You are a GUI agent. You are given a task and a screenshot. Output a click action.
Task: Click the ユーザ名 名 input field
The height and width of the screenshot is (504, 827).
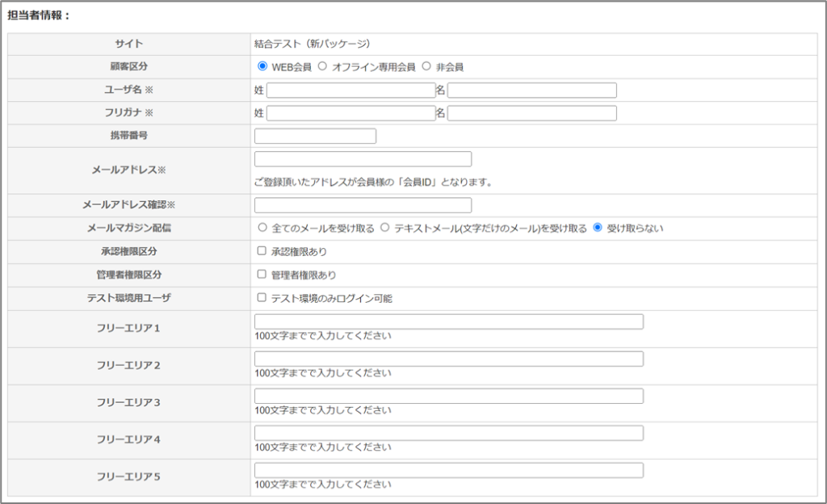point(531,90)
